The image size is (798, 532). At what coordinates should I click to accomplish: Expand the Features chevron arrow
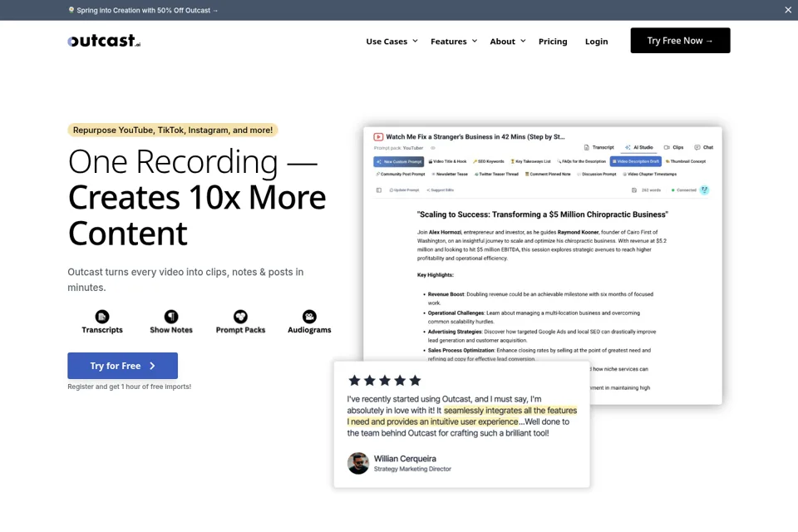[475, 41]
